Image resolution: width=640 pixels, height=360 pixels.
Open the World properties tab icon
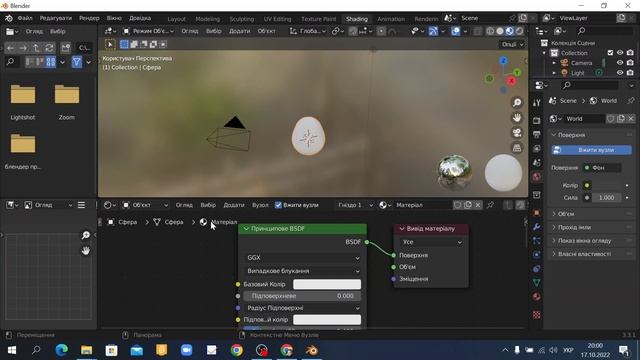[x=536, y=176]
